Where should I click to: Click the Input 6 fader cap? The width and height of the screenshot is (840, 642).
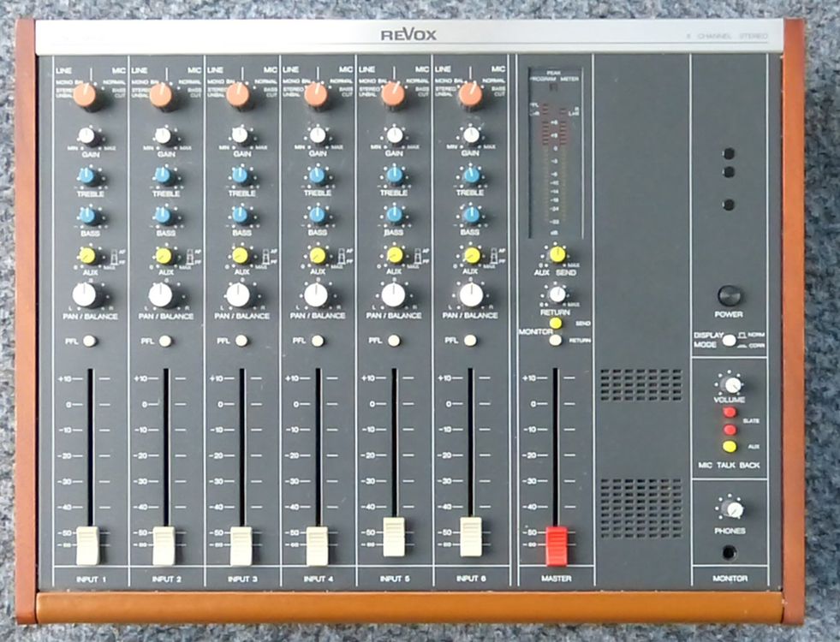click(x=471, y=537)
